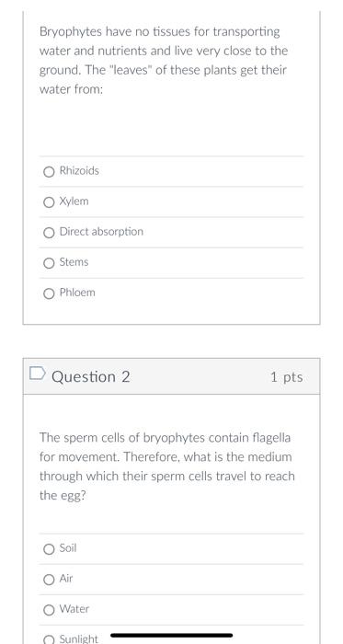Select the Sunlight radio button

coord(49,640)
